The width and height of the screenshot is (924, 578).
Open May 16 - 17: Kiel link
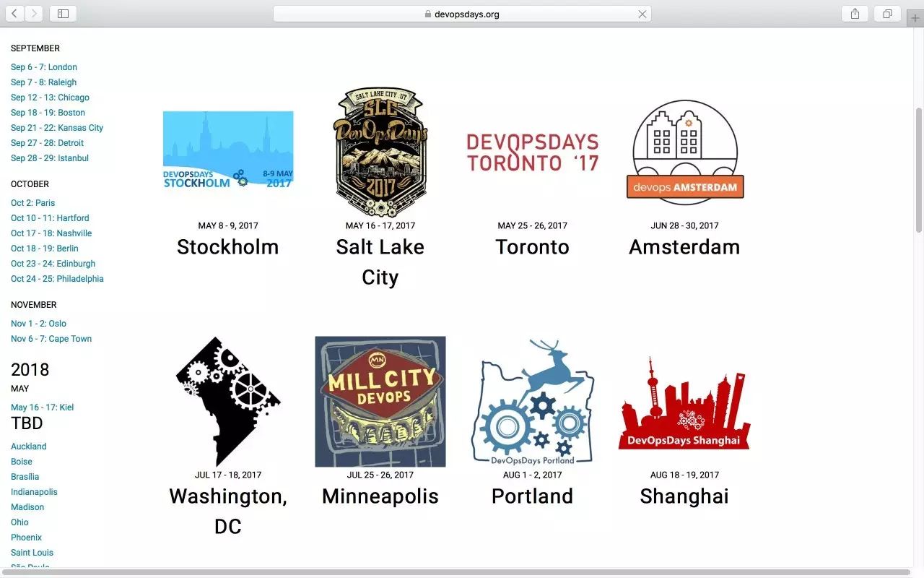pos(42,407)
